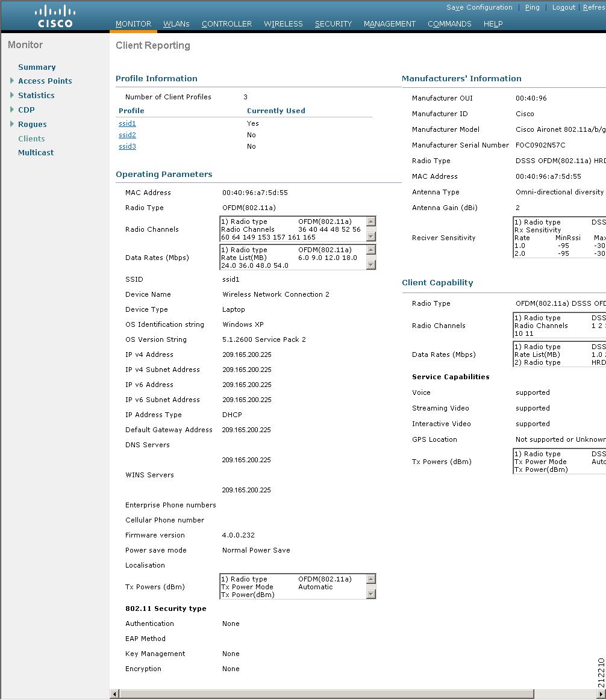Select Access Points in the sidebar
This screenshot has height=700, width=606.
click(45, 81)
